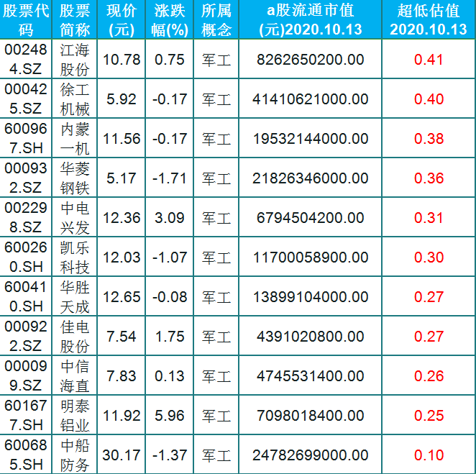The height and width of the screenshot is (474, 476).
Task: Click market value 19532144000.00
Action: pos(310,139)
